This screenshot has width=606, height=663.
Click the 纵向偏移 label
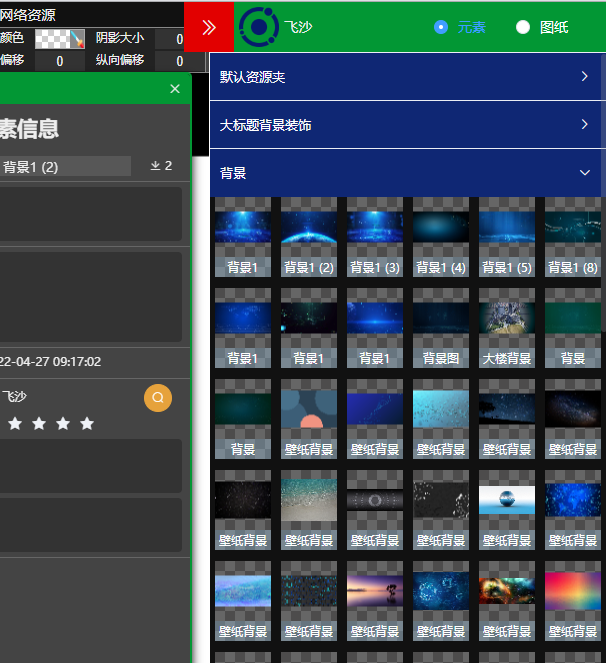(x=120, y=60)
